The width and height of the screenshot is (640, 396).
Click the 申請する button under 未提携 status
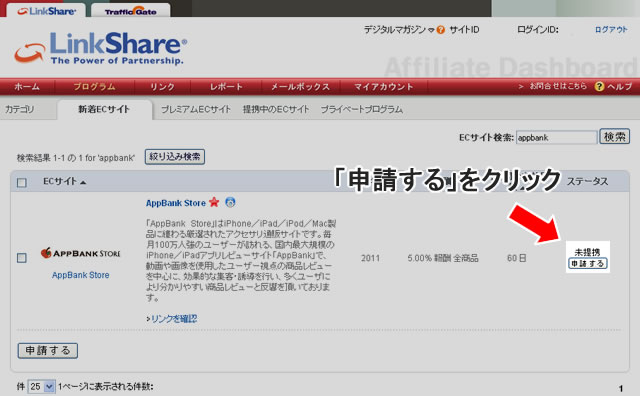(588, 264)
